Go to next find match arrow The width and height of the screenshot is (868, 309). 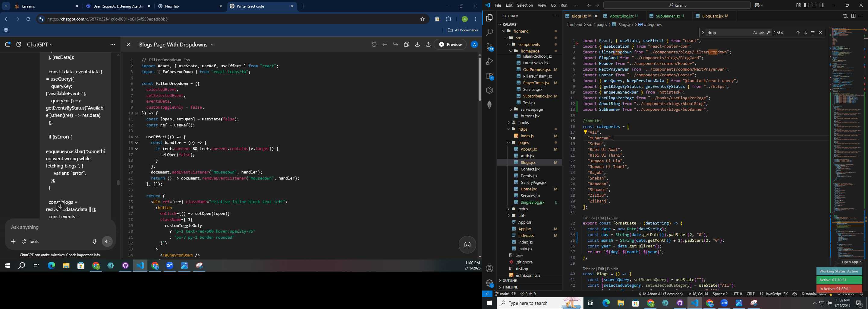[806, 33]
